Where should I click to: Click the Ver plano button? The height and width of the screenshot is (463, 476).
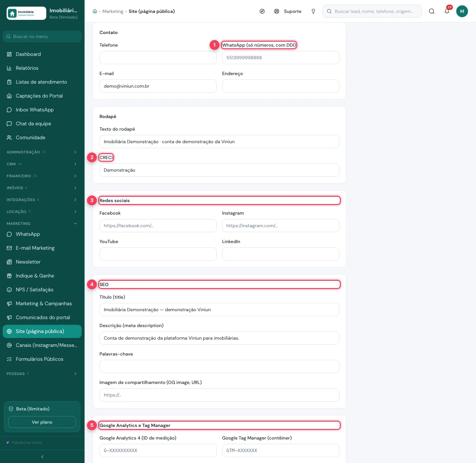42,422
